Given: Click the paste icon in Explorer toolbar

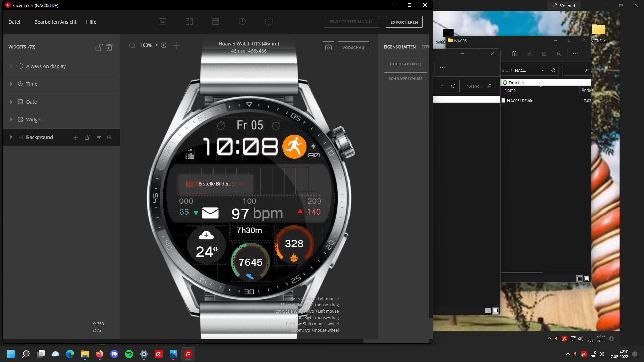Looking at the screenshot, I should pyautogui.click(x=515, y=54).
